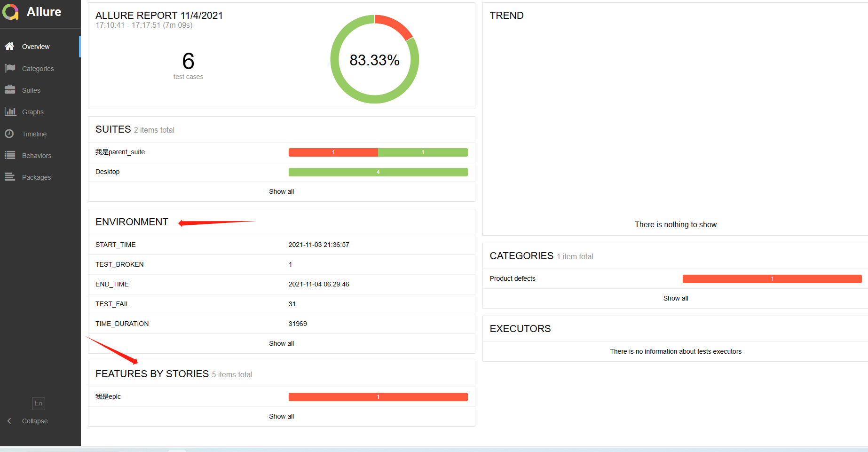
Task: Click the green Desktop suite passed bar
Action: 378,172
